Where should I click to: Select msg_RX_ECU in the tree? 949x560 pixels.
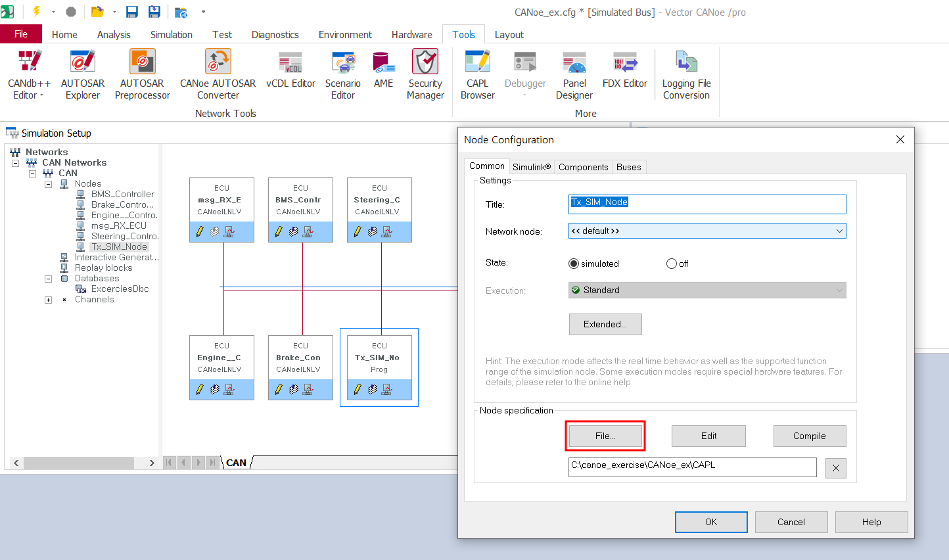(x=119, y=225)
